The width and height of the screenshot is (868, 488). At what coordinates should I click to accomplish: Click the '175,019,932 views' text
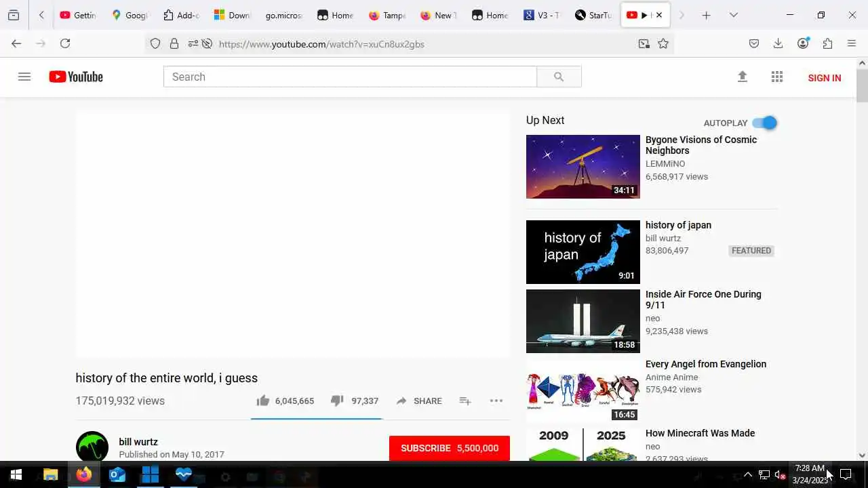click(x=120, y=401)
